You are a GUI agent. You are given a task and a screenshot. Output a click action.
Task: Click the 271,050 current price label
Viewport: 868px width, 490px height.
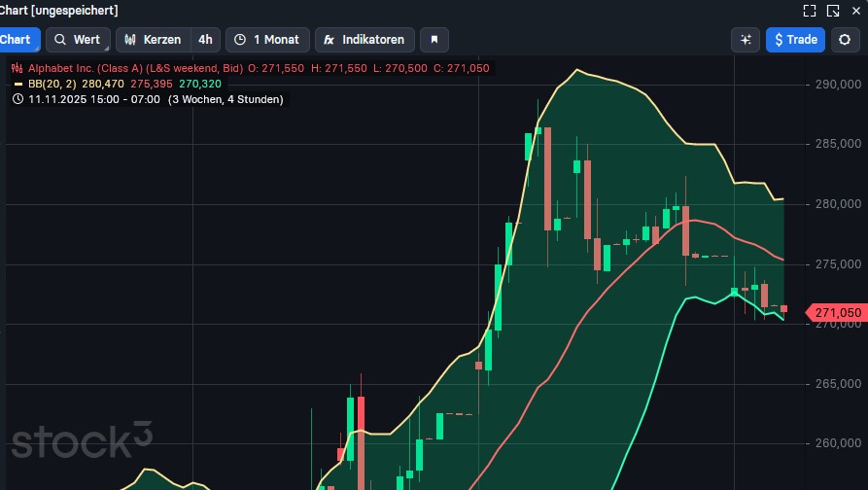point(836,312)
